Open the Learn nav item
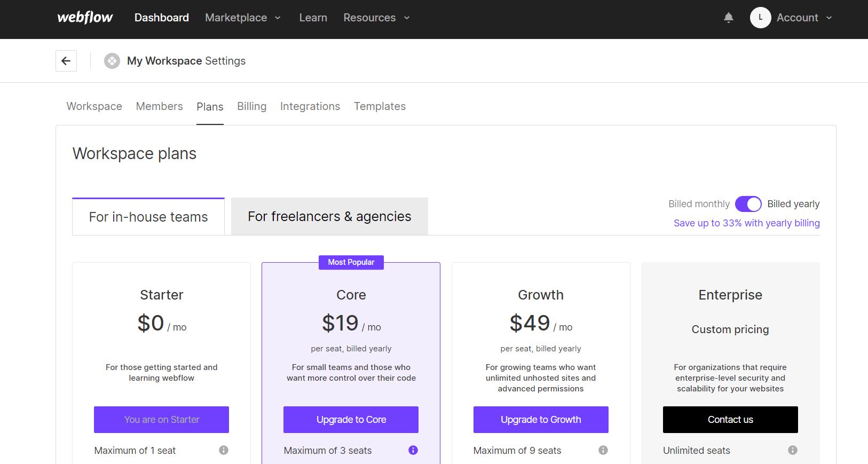The image size is (868, 464). click(x=313, y=18)
